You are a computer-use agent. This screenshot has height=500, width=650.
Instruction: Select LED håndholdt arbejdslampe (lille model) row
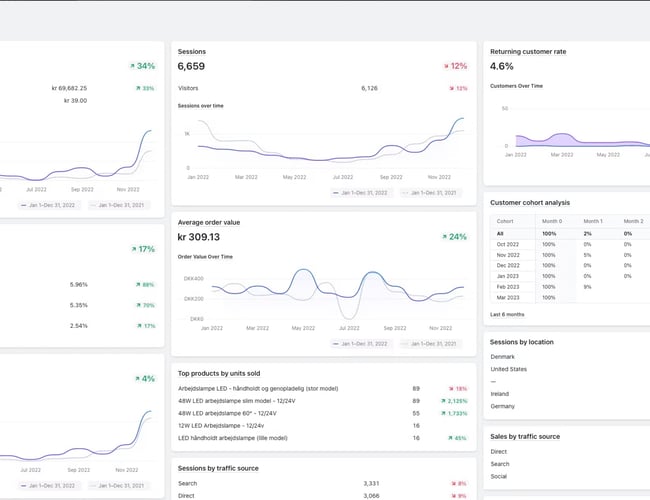point(323,438)
